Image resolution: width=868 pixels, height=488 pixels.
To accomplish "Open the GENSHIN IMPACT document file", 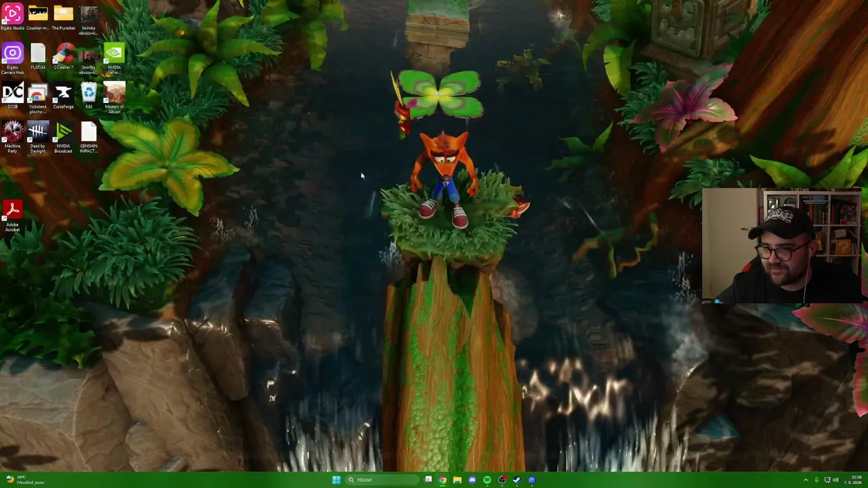I will tap(89, 138).
